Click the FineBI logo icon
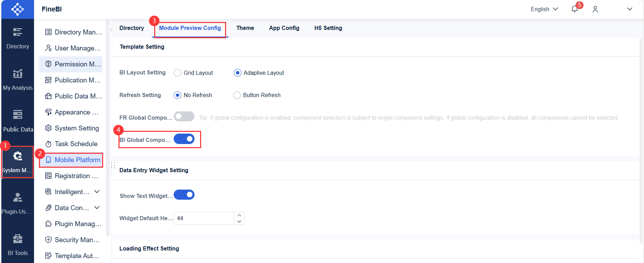 (x=17, y=9)
